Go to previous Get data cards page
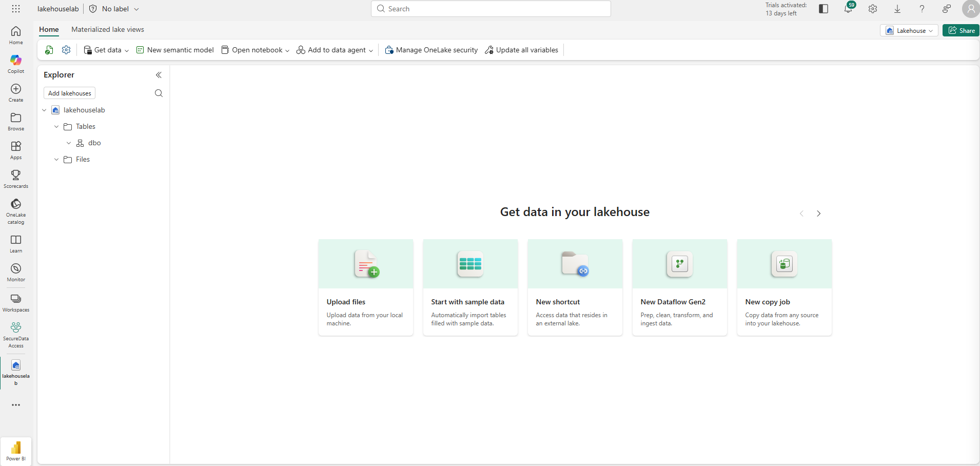 [x=801, y=213]
